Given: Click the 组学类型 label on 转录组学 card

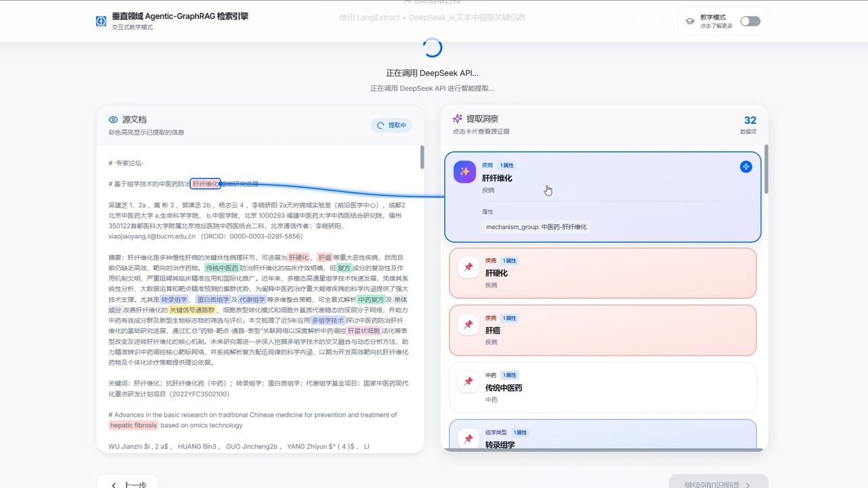Looking at the screenshot, I should click(496, 432).
